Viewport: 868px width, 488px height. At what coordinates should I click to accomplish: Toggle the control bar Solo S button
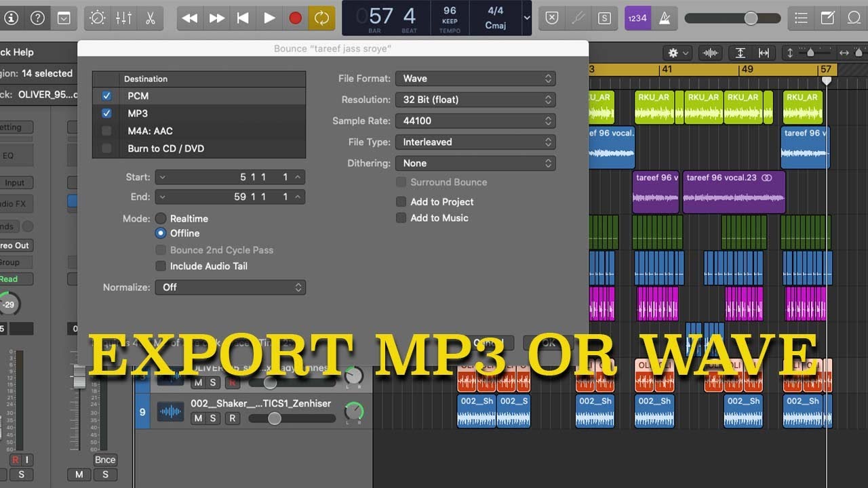tap(604, 18)
